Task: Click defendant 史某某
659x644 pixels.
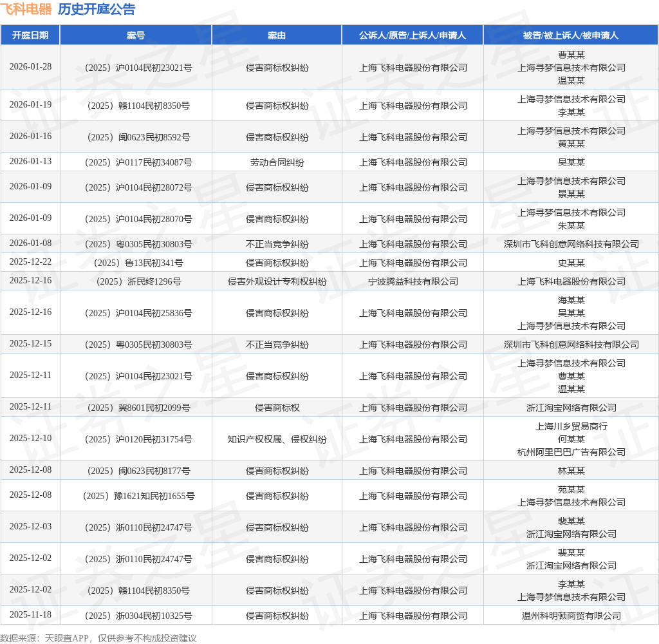Action: point(571,263)
